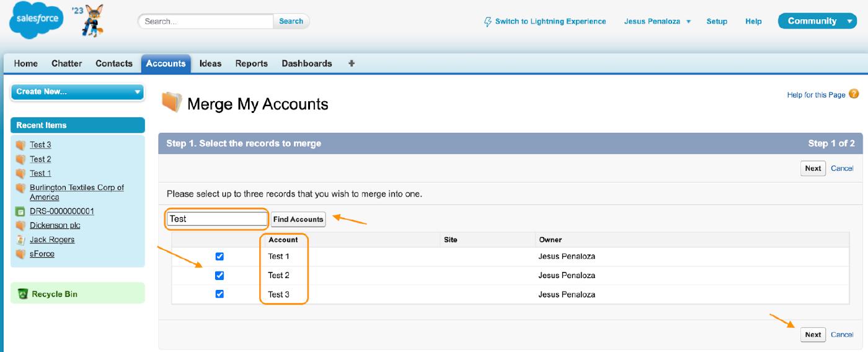Uncheck the Test 2 account checkbox

[x=219, y=275]
